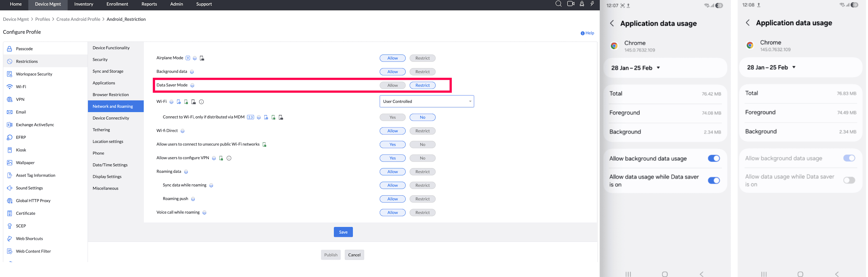Click the info circle icon beside Wi-Fi setting
The height and width of the screenshot is (277, 868).
tap(201, 102)
